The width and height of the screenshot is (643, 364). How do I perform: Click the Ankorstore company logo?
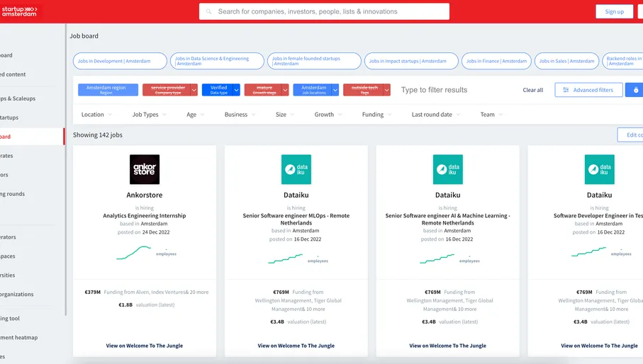(145, 169)
